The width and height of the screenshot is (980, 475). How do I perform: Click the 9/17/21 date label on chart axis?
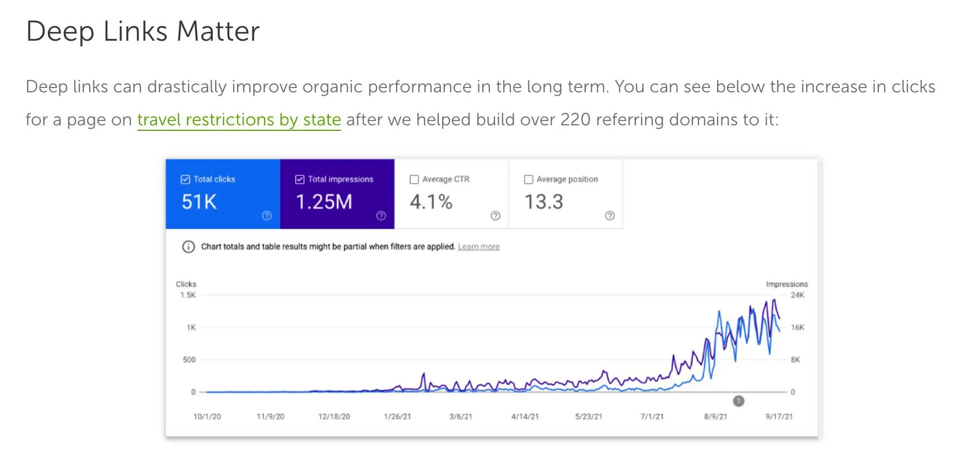pos(779,417)
